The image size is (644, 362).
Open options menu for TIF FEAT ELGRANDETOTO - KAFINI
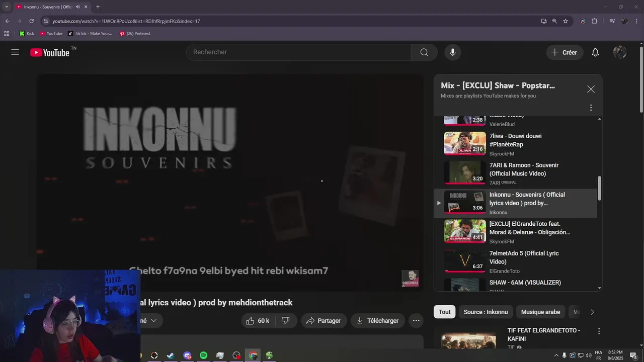pyautogui.click(x=599, y=331)
